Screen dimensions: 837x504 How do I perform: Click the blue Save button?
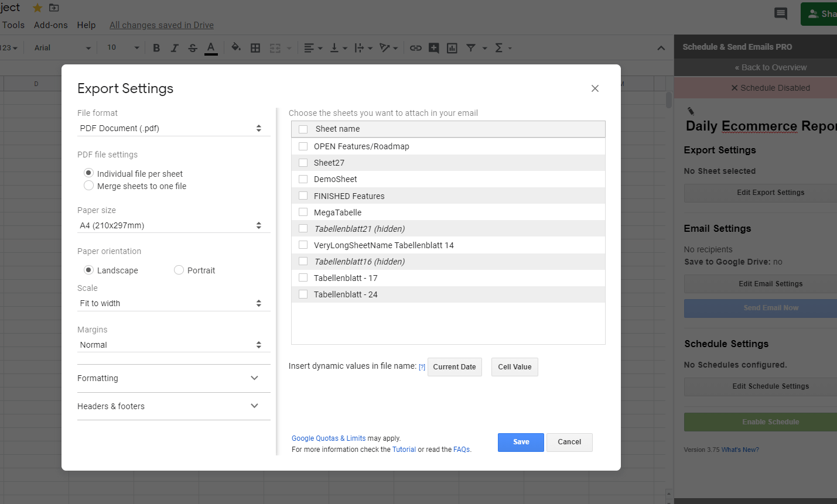(x=521, y=442)
